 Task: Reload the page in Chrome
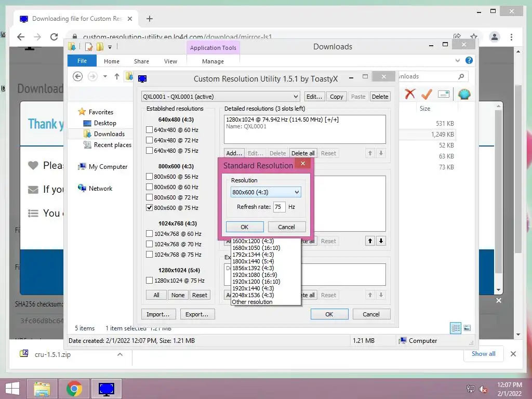click(54, 37)
